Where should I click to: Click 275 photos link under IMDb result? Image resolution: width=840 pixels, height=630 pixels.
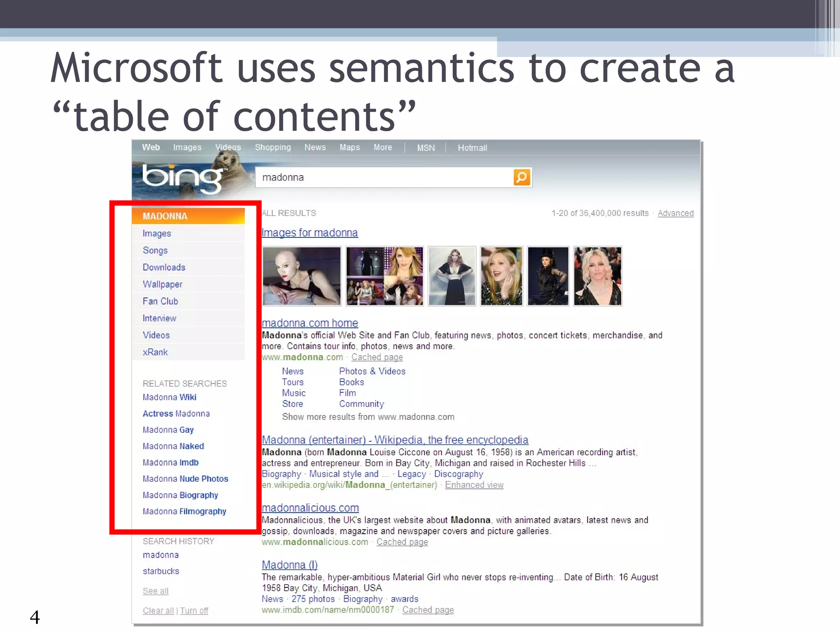(313, 599)
